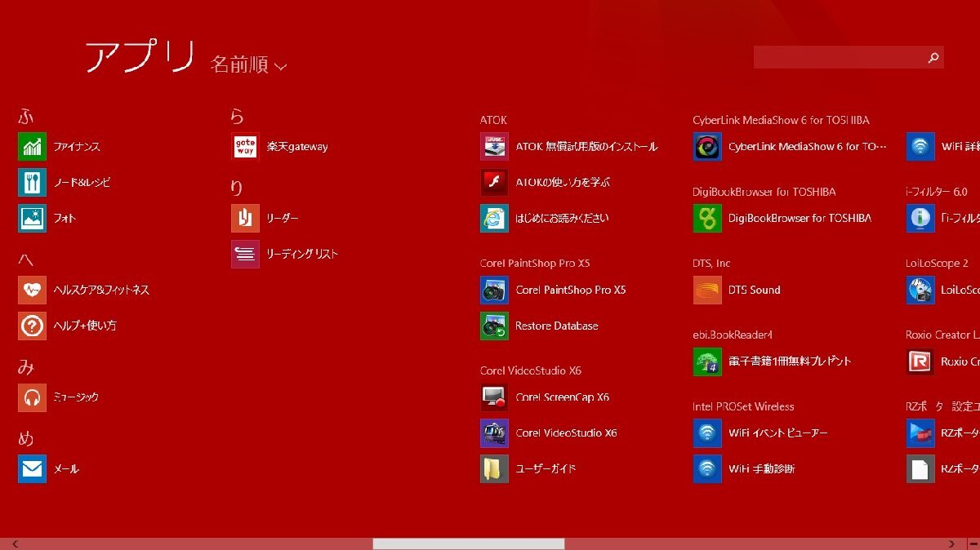Launch the フード&レシピ app icon
Screen dimensions: 980x550
(x=32, y=183)
